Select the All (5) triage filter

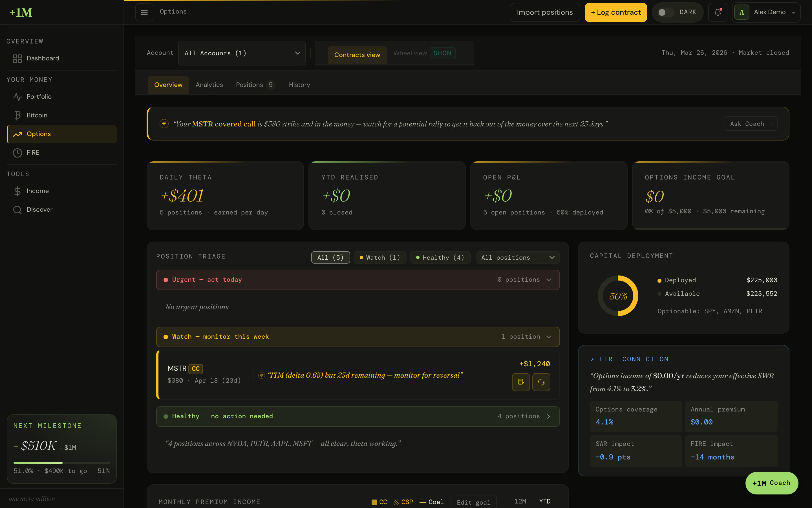pos(330,257)
